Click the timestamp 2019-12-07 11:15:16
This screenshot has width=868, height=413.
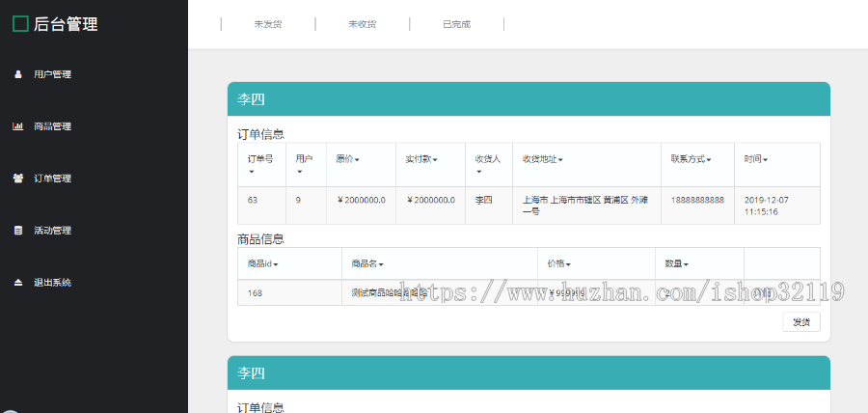pyautogui.click(x=767, y=206)
